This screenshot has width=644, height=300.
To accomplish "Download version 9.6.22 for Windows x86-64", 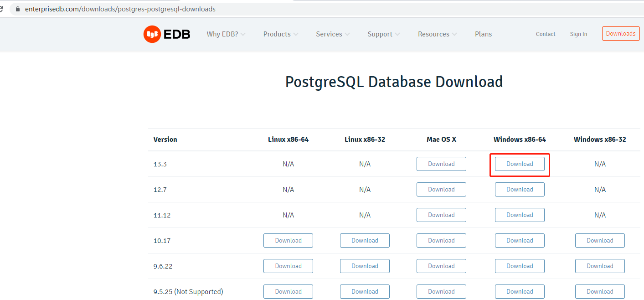I will [x=520, y=266].
